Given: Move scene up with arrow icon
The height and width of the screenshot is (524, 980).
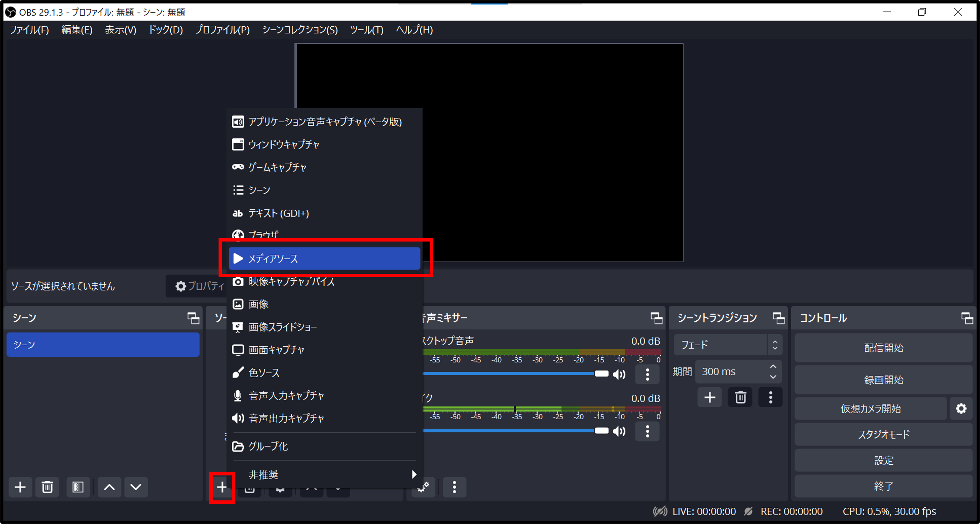Looking at the screenshot, I should pyautogui.click(x=109, y=487).
